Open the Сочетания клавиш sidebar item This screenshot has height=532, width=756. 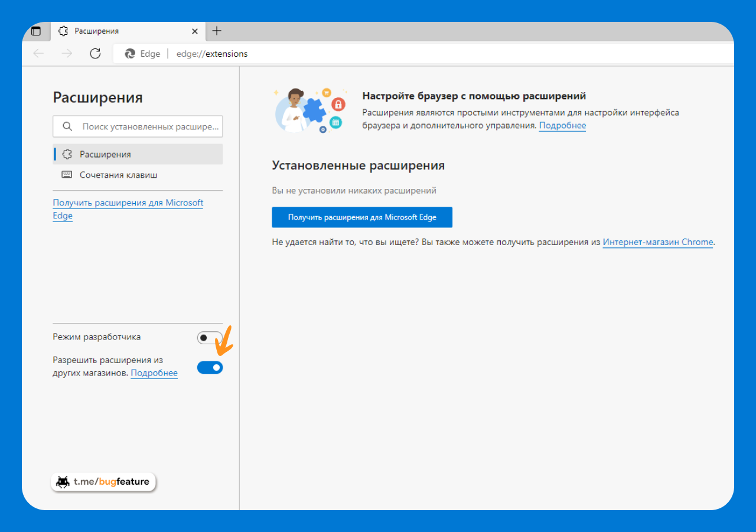click(x=138, y=175)
